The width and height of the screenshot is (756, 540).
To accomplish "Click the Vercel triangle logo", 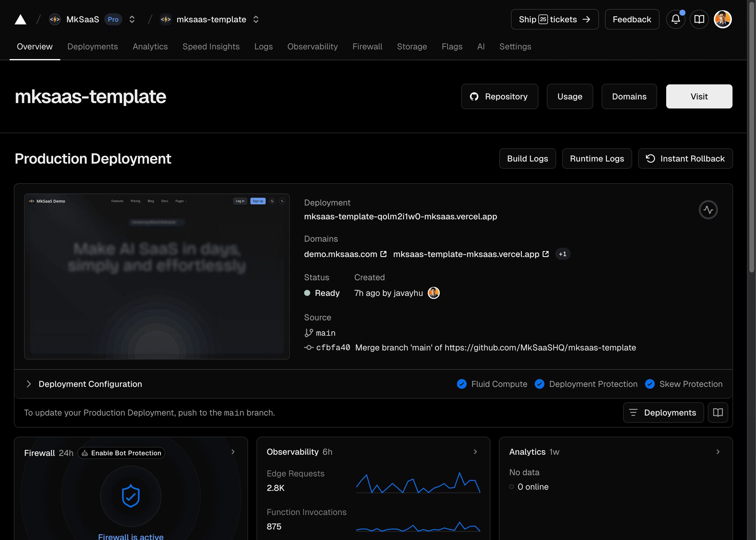I will coord(20,19).
